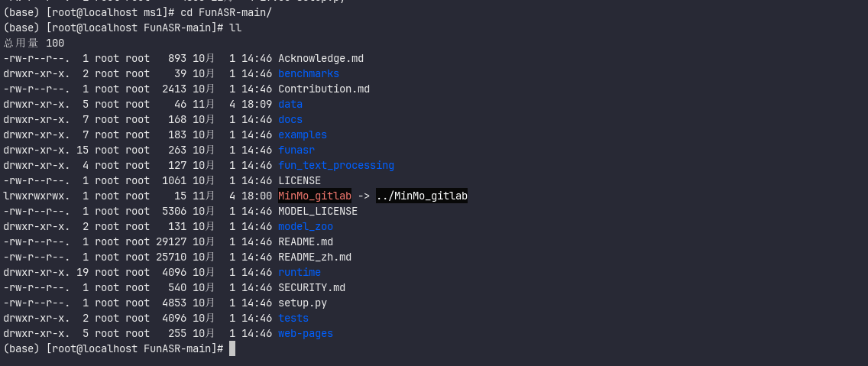This screenshot has width=868, height=366.
Task: Click the MODEL_LICENSE file name
Action: click(x=318, y=212)
